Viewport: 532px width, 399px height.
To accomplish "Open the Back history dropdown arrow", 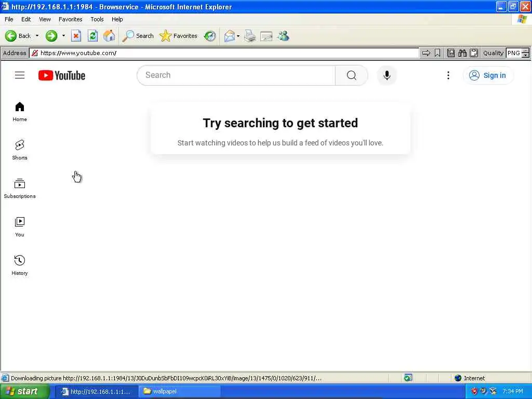I will 37,36.
